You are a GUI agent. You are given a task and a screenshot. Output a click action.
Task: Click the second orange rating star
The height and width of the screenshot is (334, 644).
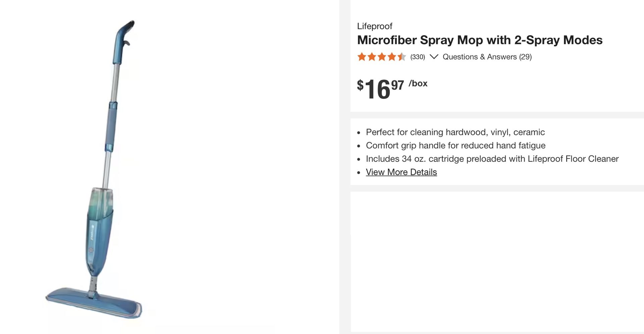pyautogui.click(x=372, y=57)
